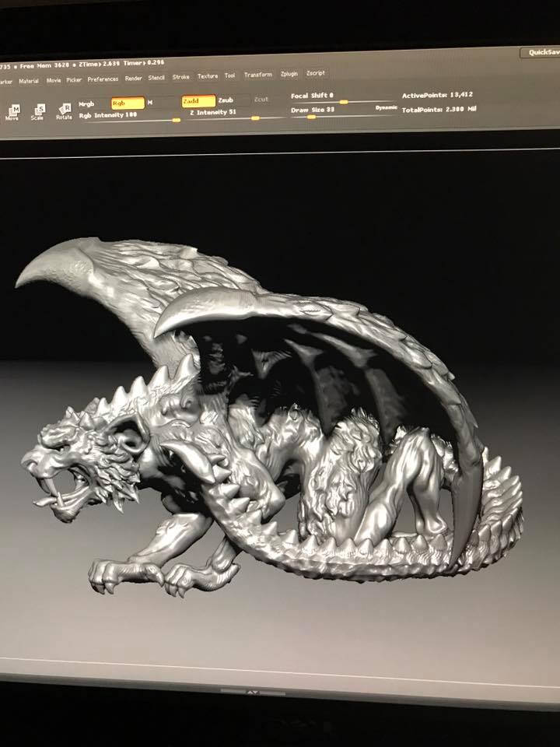
Task: Expand the Stroke menu
Action: click(180, 77)
